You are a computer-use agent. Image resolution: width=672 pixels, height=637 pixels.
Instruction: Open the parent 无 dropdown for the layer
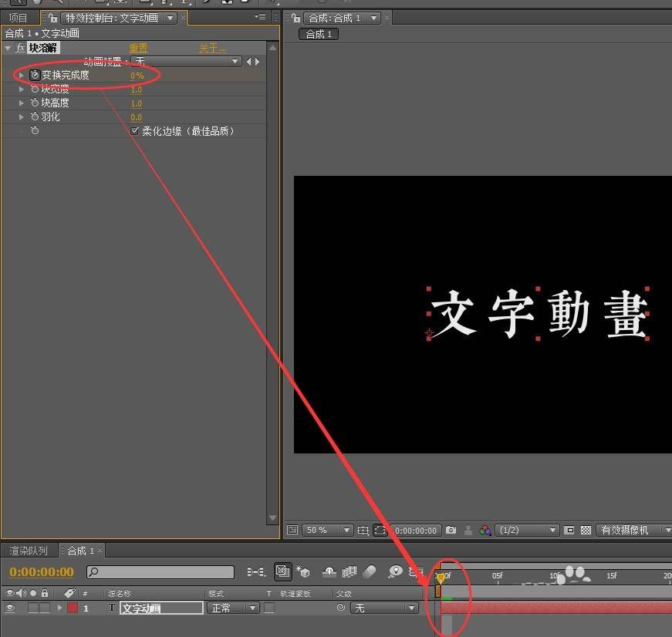(x=383, y=608)
